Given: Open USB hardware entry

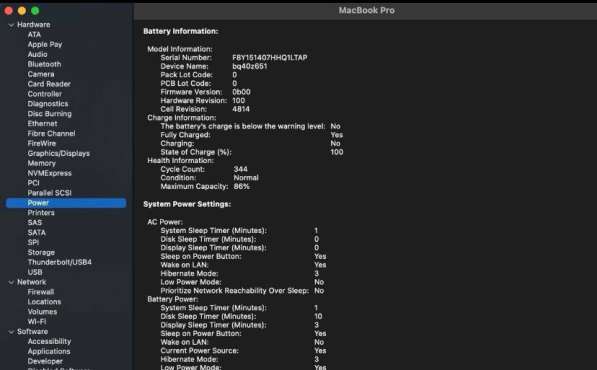Looking at the screenshot, I should [x=35, y=272].
